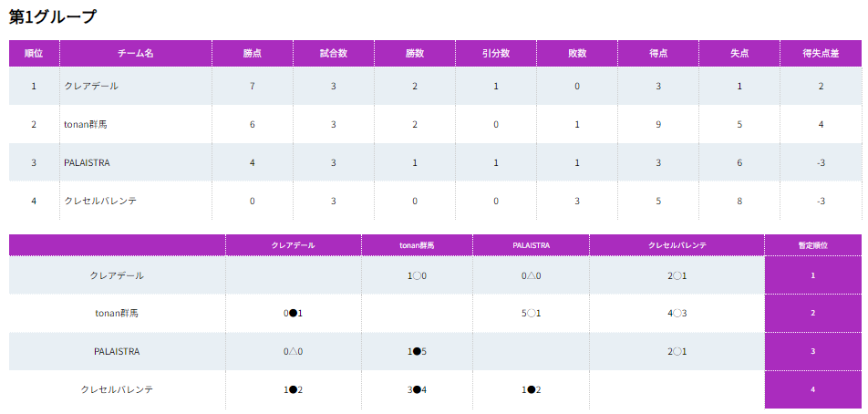
Task: Click the クレアデール row label in results matrix
Action: [117, 275]
